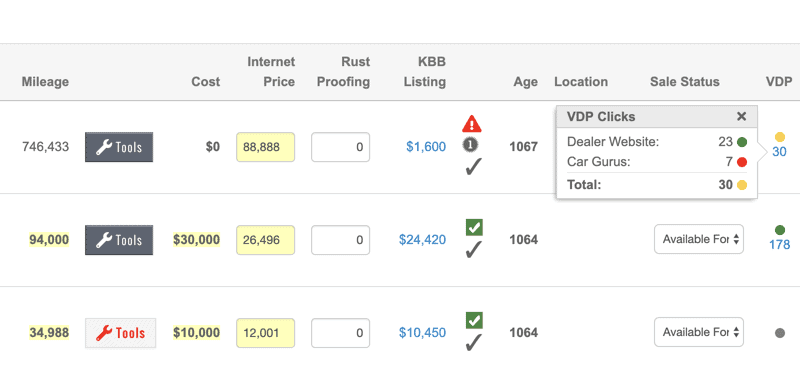The height and width of the screenshot is (378, 800).
Task: Open Tools for the 94,000 mileage vehicle
Action: [119, 240]
